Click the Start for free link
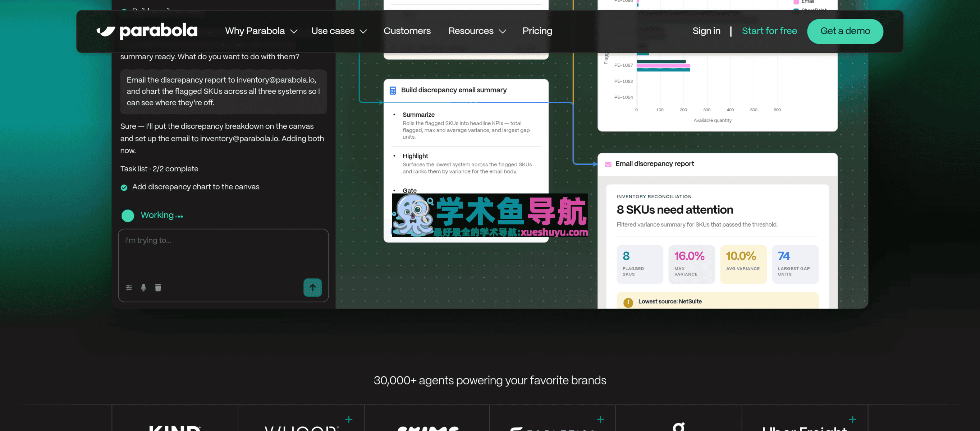The height and width of the screenshot is (431, 980). [x=769, y=31]
